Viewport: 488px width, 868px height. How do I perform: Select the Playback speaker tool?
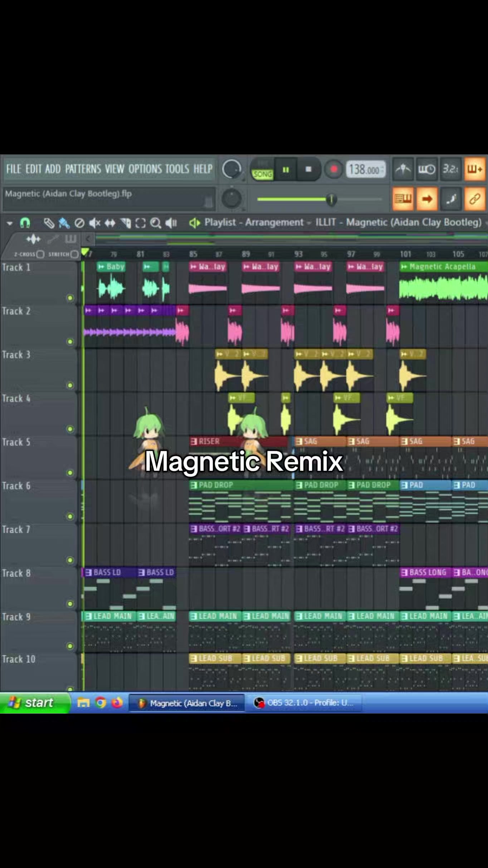click(x=171, y=223)
